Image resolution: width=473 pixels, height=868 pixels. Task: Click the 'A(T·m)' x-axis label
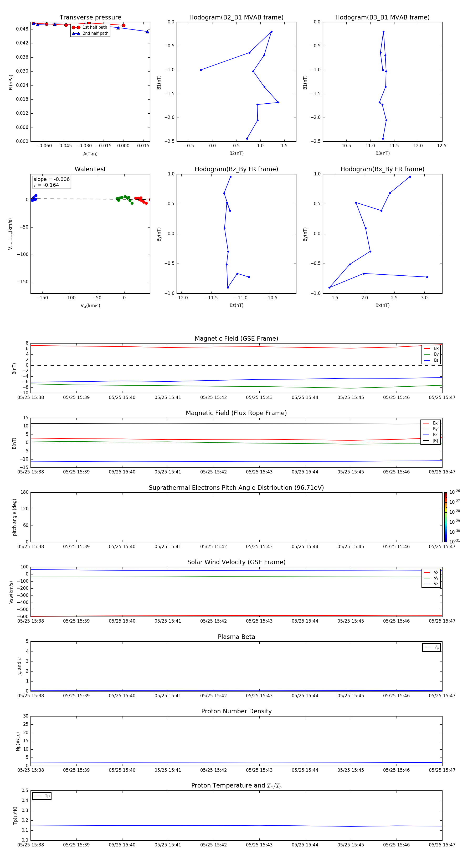pos(90,154)
